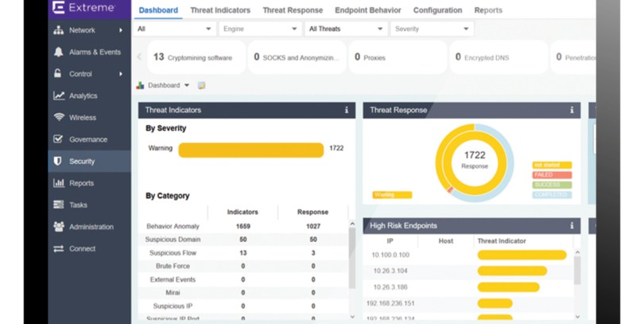Select the Behavior Anomaly row
The width and height of the screenshot is (644, 324).
click(243, 226)
